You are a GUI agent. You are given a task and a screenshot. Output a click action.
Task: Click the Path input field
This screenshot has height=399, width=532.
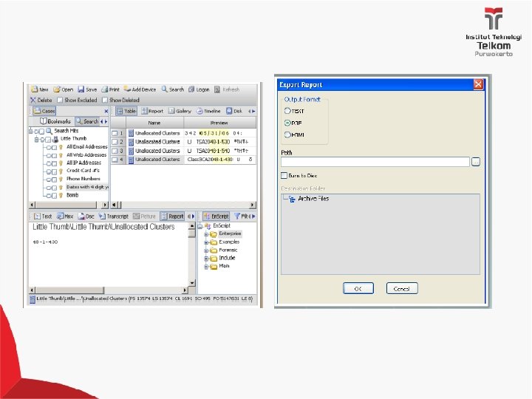[x=375, y=162]
